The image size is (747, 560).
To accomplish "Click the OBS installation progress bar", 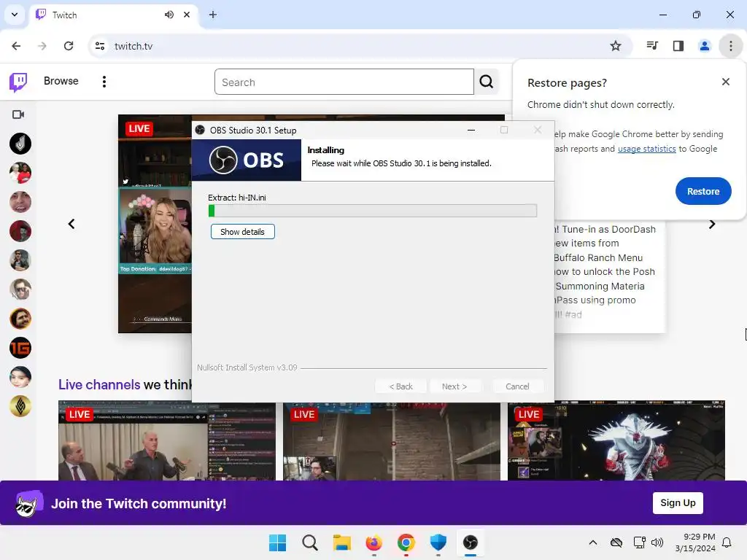I will 373,211.
